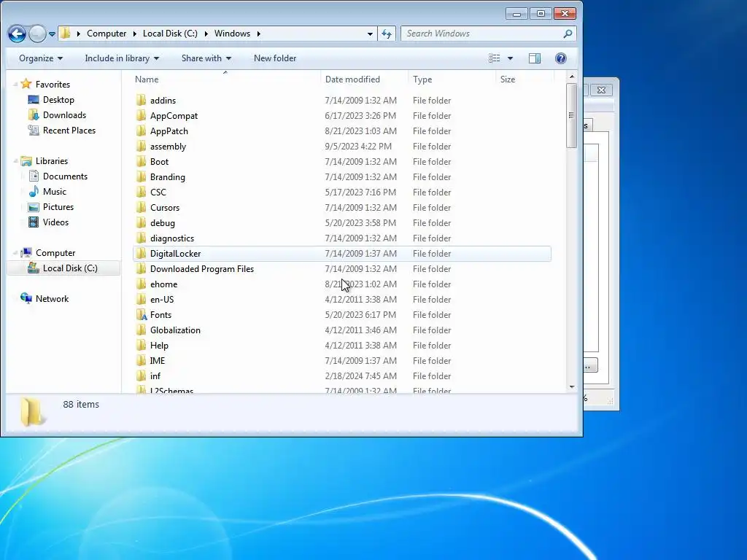This screenshot has width=747, height=560.
Task: Refresh the Windows folder view
Action: coord(387,34)
